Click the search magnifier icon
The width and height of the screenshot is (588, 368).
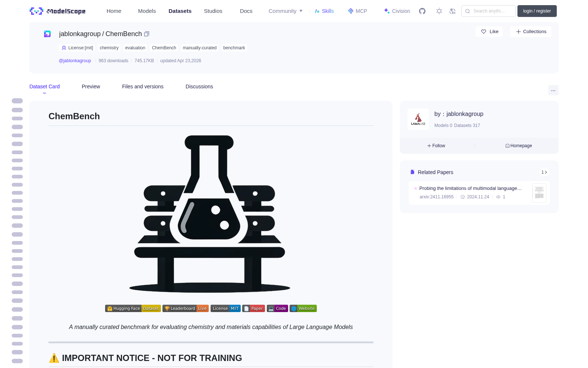pyautogui.click(x=467, y=11)
